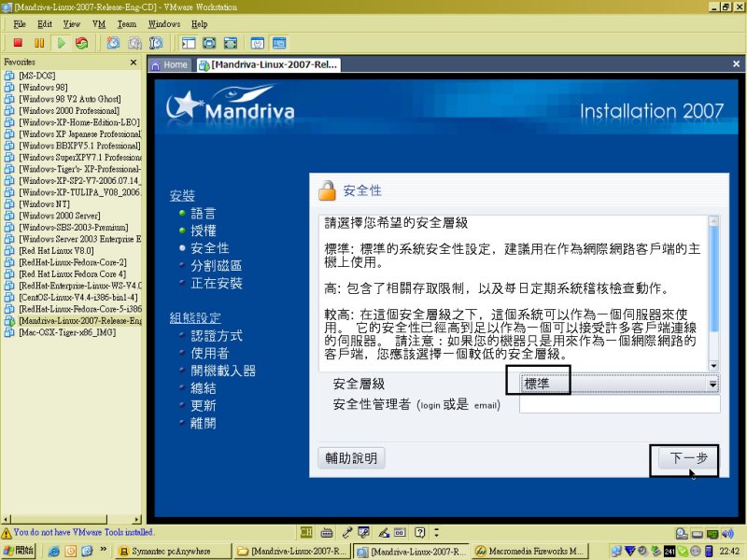Click the microphone icon in language bar
747x560 pixels.
(347, 532)
